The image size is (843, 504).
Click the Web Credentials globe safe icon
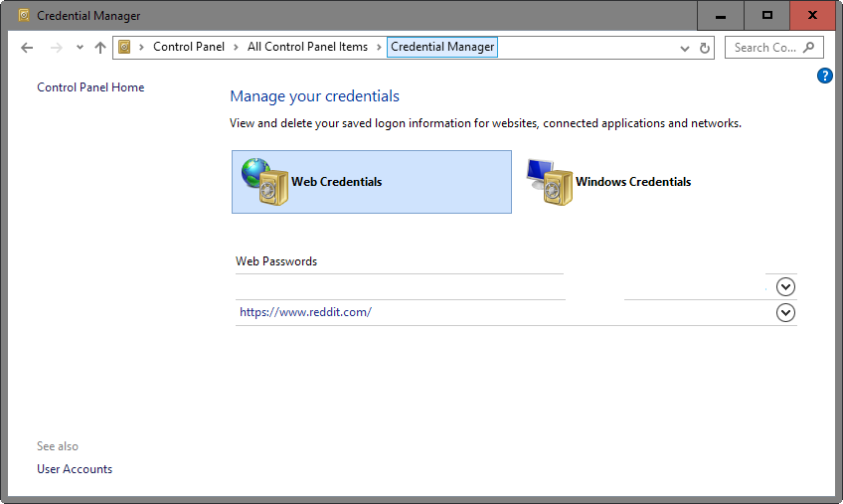(265, 181)
